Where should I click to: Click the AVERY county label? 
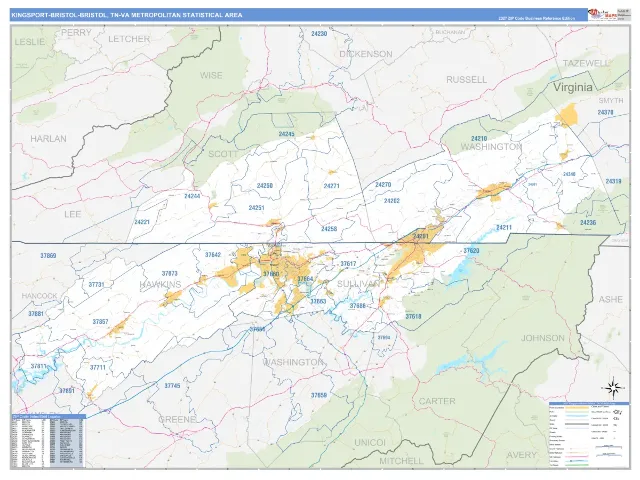pyautogui.click(x=522, y=455)
